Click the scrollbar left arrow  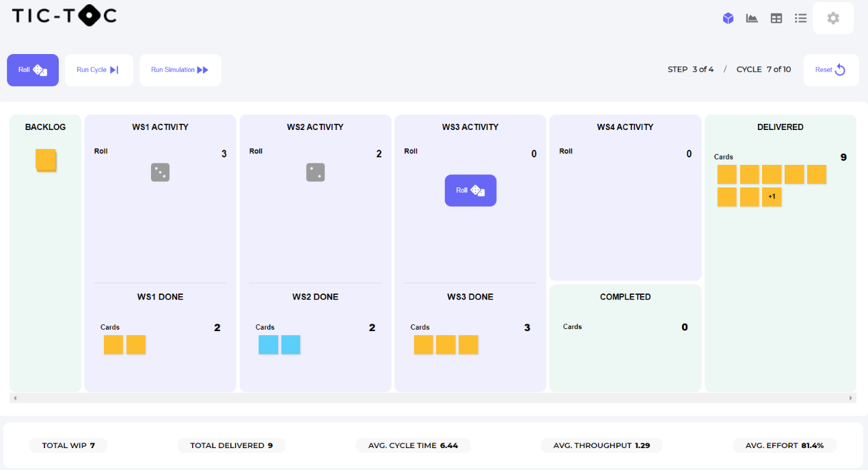tap(15, 397)
